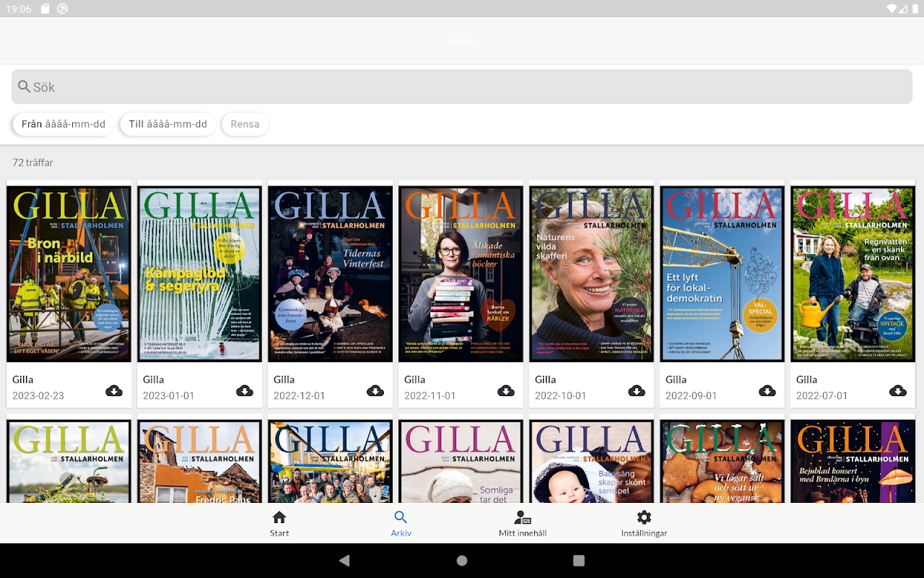Tap the Android recent apps button
Image resolution: width=924 pixels, height=578 pixels.
point(578,561)
